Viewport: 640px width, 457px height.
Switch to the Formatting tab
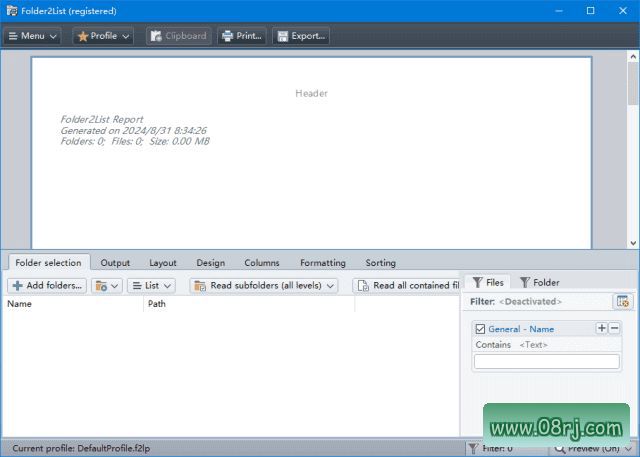point(322,263)
